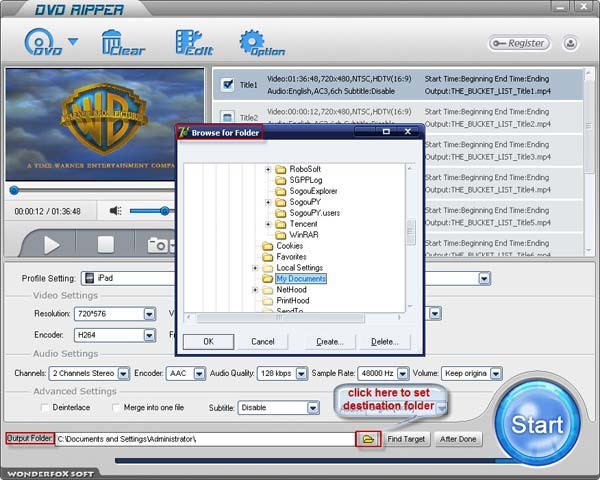Take a snapshot with camera icon
The width and height of the screenshot is (600, 480).
pyautogui.click(x=157, y=245)
